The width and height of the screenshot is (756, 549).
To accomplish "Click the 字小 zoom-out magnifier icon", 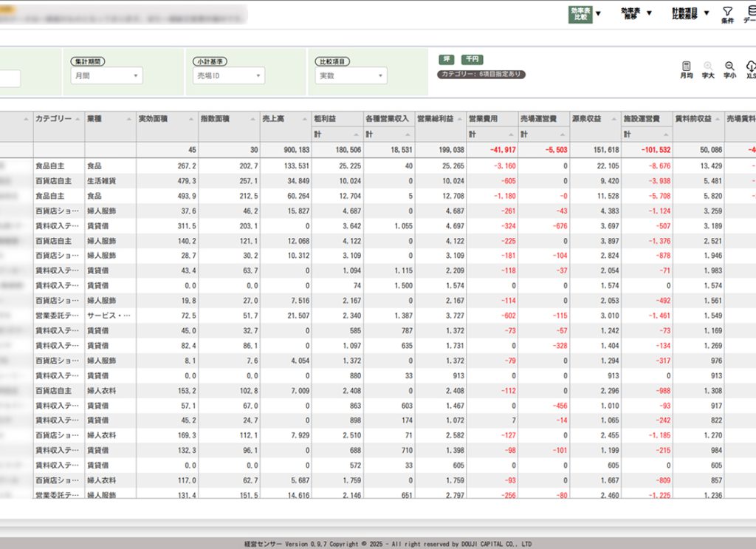I will tap(729, 69).
